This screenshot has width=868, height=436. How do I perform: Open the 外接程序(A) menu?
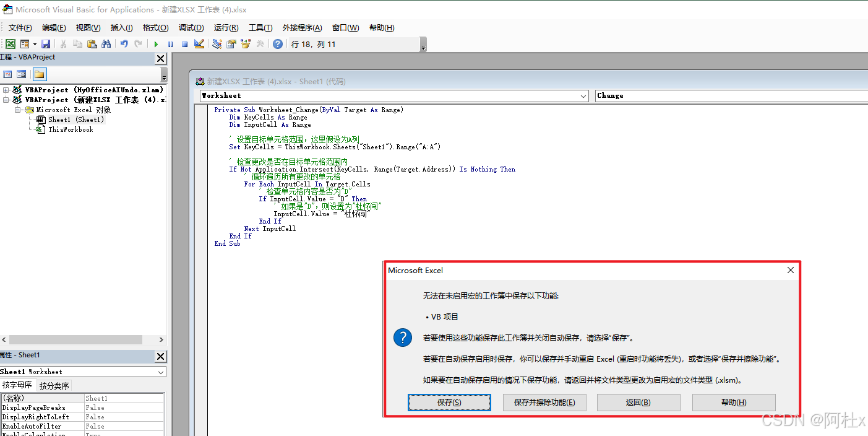click(x=302, y=27)
